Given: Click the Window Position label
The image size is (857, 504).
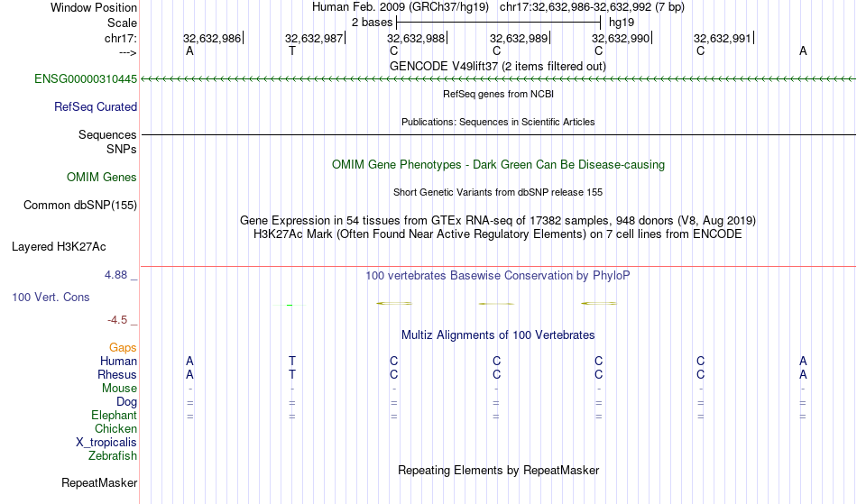Looking at the screenshot, I should click(x=94, y=7).
